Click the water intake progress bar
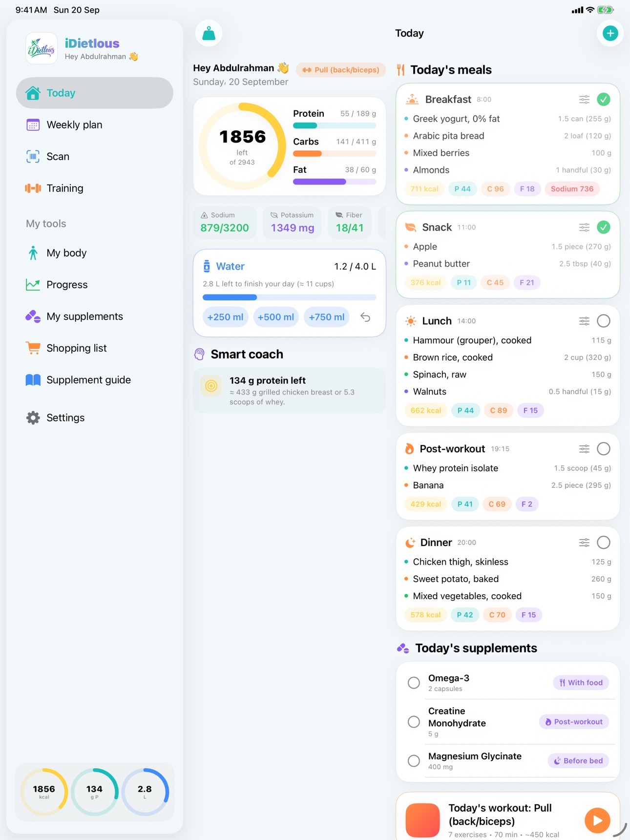 [x=289, y=297]
